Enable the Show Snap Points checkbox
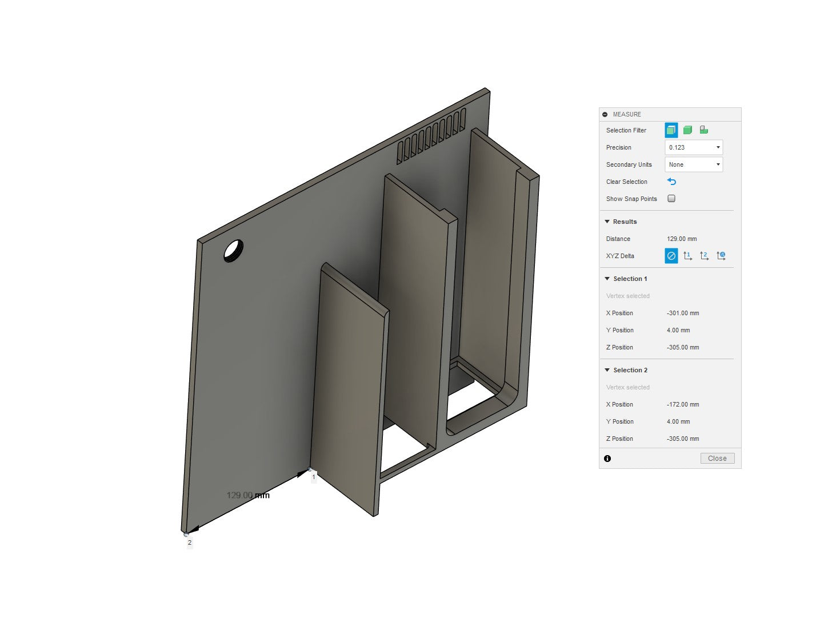The width and height of the screenshot is (840, 627). coord(671,199)
